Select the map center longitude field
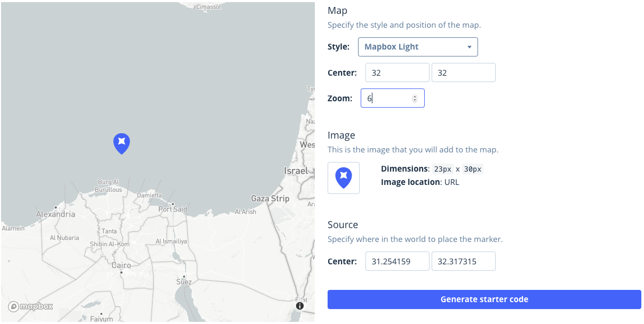Screen dimensions: 644x324 (463, 72)
